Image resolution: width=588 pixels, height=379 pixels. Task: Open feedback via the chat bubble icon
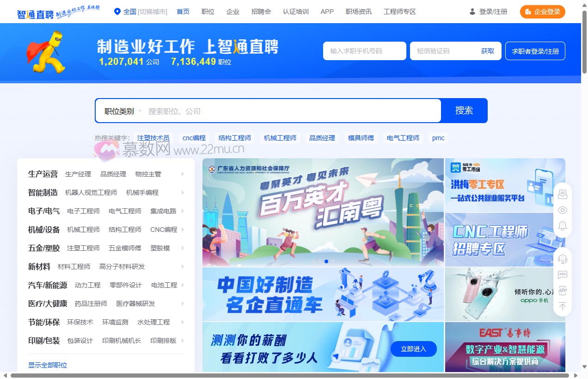click(x=563, y=274)
